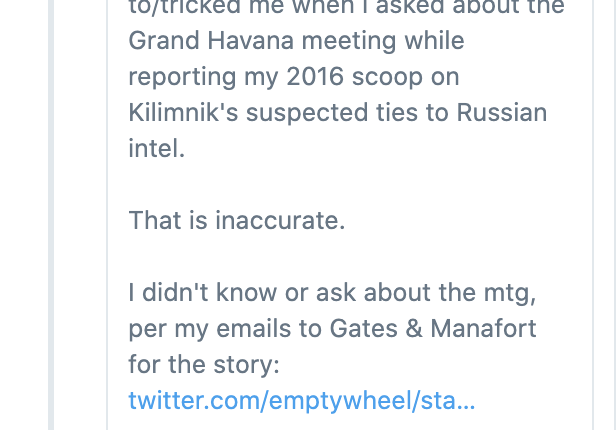The width and height of the screenshot is (616, 430).
Task: Click the word "Kilimnik's" in the tweet
Action: point(183,113)
